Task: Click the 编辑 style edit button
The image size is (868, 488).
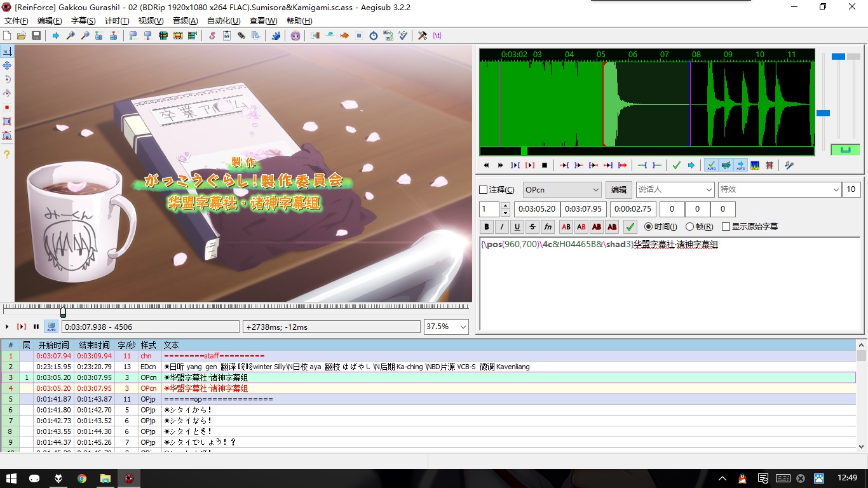Action: [x=618, y=189]
